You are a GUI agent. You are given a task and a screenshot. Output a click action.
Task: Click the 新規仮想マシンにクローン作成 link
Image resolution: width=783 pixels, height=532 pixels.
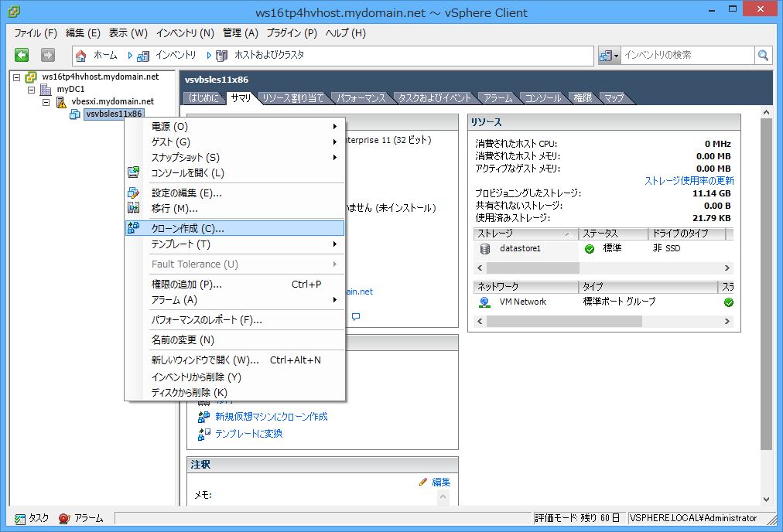tap(271, 417)
